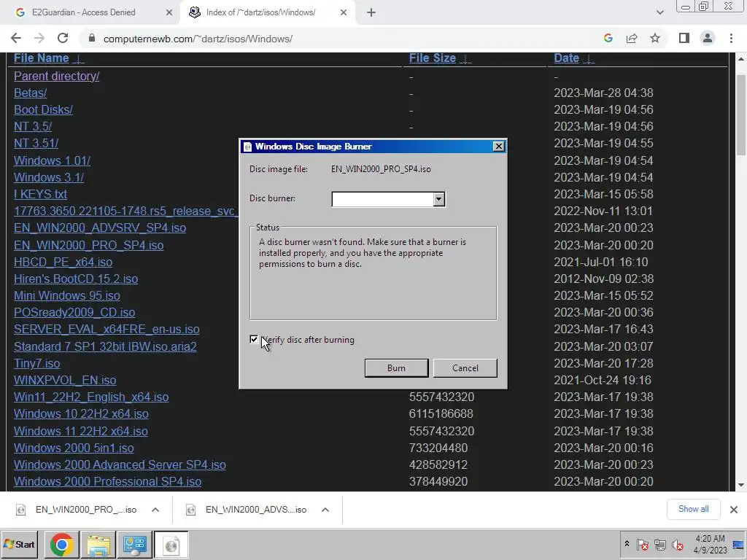Toggle the Chrome side panel
Screen dimensions: 747x560
coord(684,39)
